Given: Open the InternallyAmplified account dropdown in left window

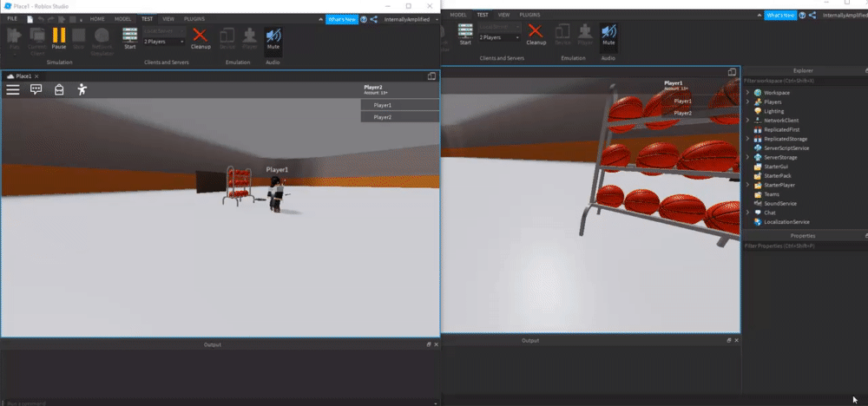Looking at the screenshot, I should [x=411, y=19].
